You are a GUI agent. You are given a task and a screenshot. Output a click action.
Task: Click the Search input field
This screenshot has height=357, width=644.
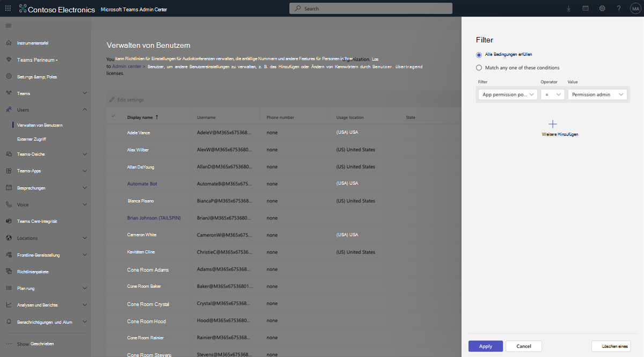(371, 9)
